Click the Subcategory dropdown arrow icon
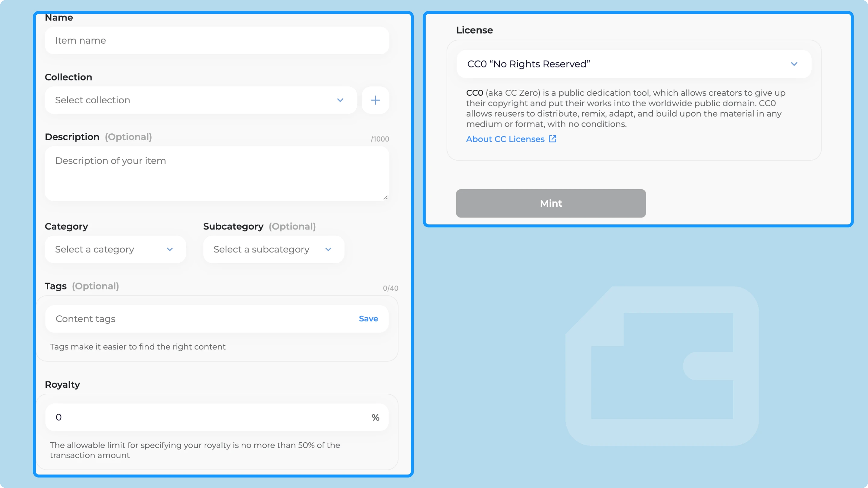The height and width of the screenshot is (488, 868). [328, 249]
